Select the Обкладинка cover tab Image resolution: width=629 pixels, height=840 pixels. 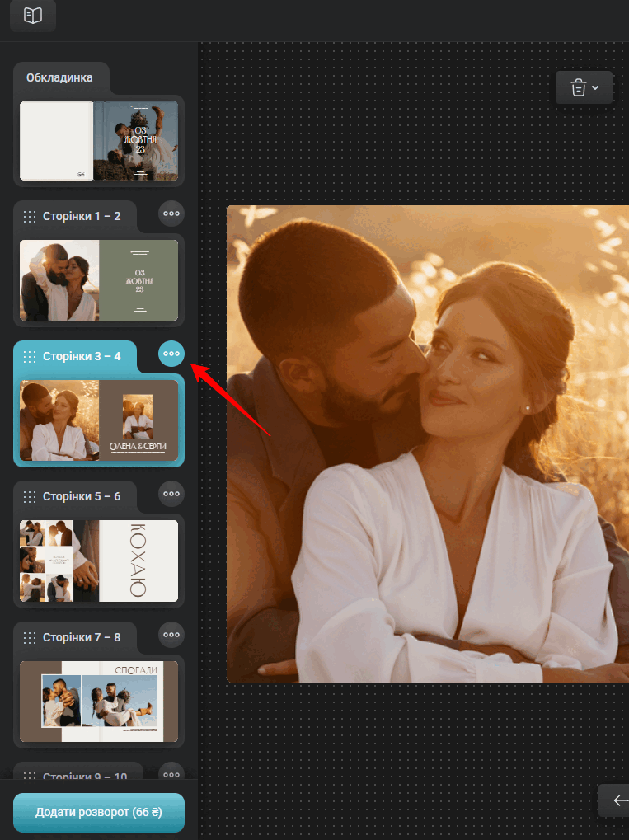point(59,78)
